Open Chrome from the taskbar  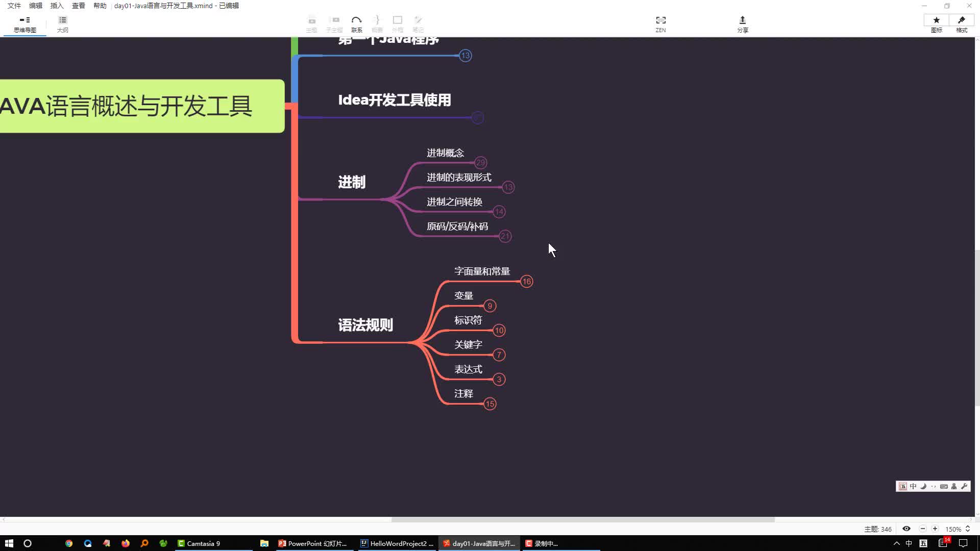point(69,543)
